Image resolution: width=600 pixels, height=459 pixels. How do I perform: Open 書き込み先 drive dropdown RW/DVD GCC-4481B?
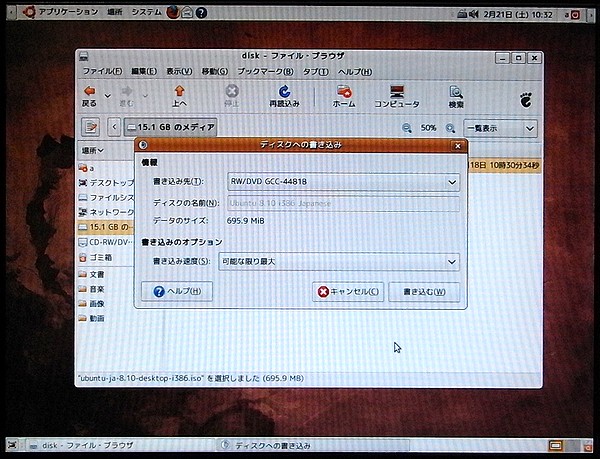tap(344, 182)
